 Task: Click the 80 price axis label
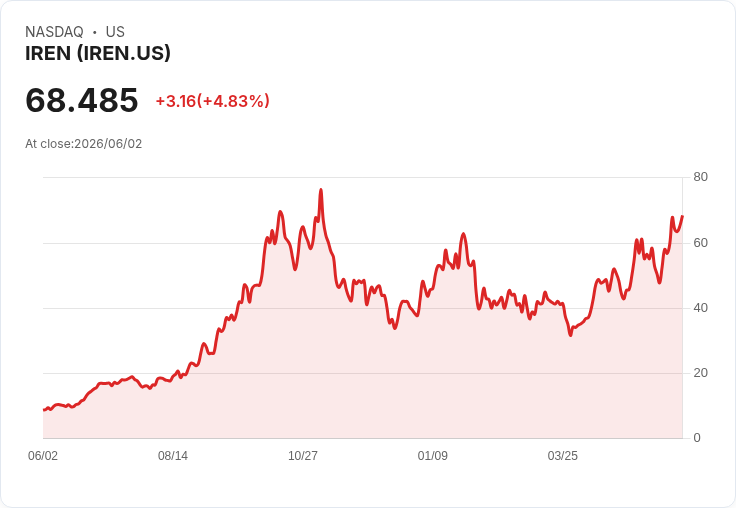coord(700,177)
